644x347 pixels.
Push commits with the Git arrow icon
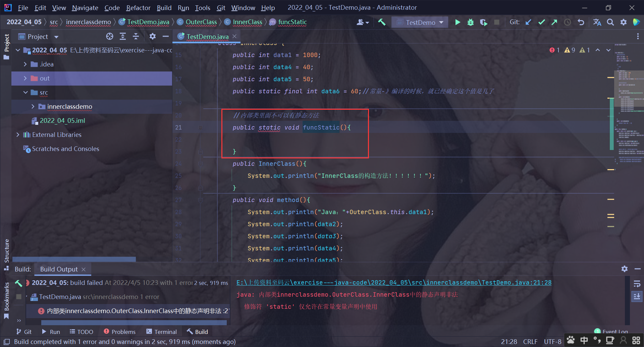coord(554,22)
